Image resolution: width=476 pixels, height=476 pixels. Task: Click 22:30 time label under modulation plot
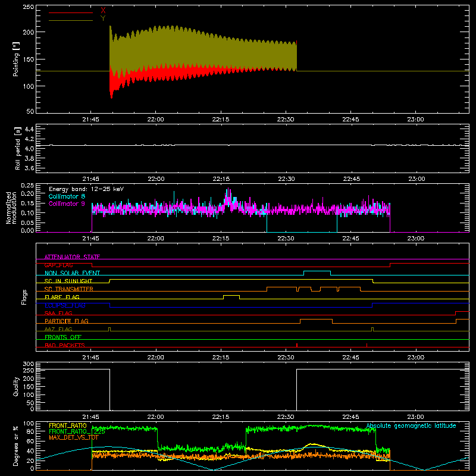(x=286, y=239)
